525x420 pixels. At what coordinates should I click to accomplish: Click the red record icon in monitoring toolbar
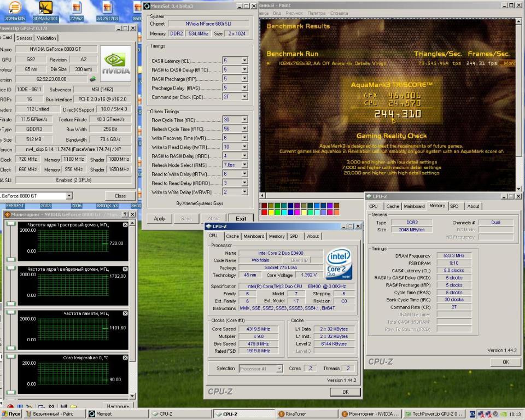tap(10, 406)
